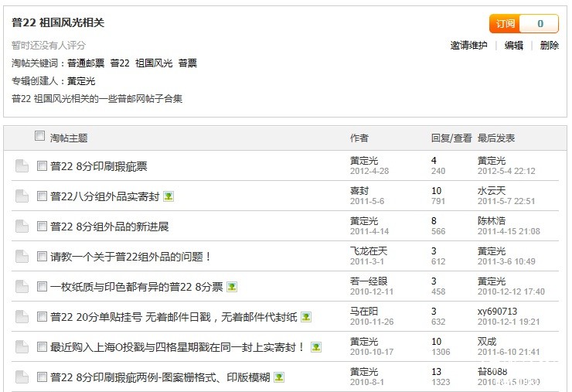The height and width of the screenshot is (392, 572).
Task: Click folder icon beside 请教一个关于普22组外品的问题
Action: (x=22, y=257)
